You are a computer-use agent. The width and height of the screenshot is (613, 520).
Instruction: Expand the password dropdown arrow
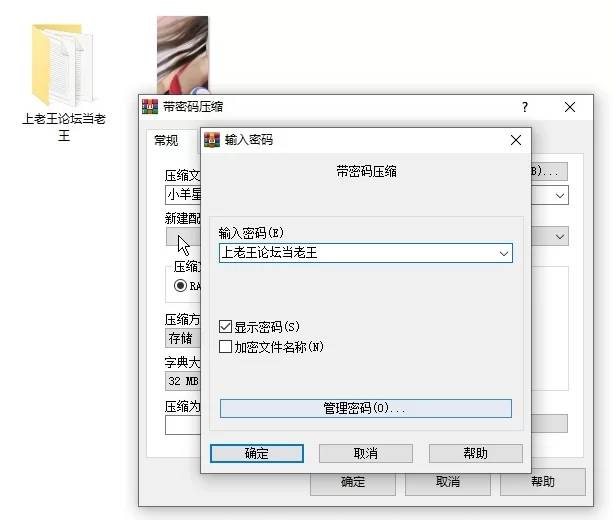coord(504,253)
